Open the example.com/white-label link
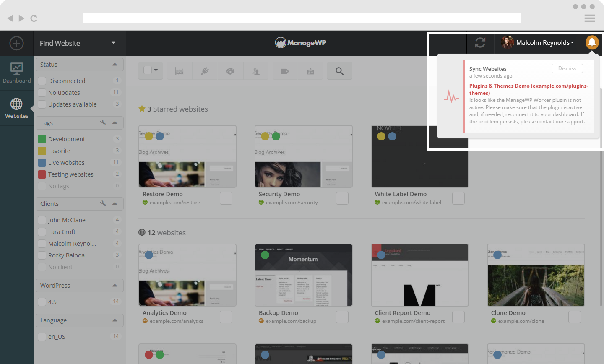 click(411, 203)
